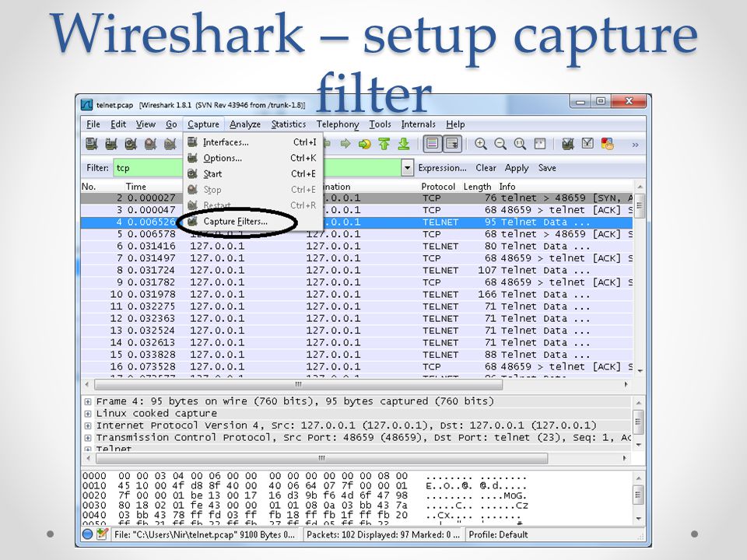Open the Analyze menu
This screenshot has width=747, height=560.
pyautogui.click(x=245, y=124)
